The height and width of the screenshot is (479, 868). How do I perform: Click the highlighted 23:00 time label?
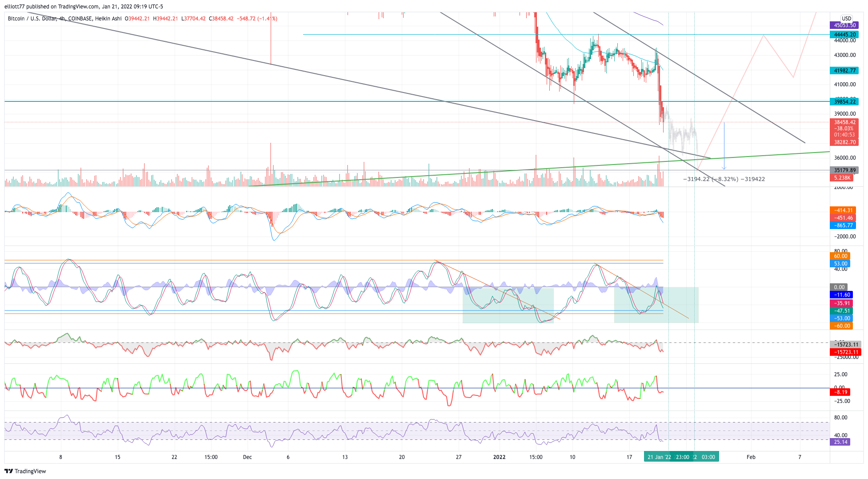coord(682,457)
